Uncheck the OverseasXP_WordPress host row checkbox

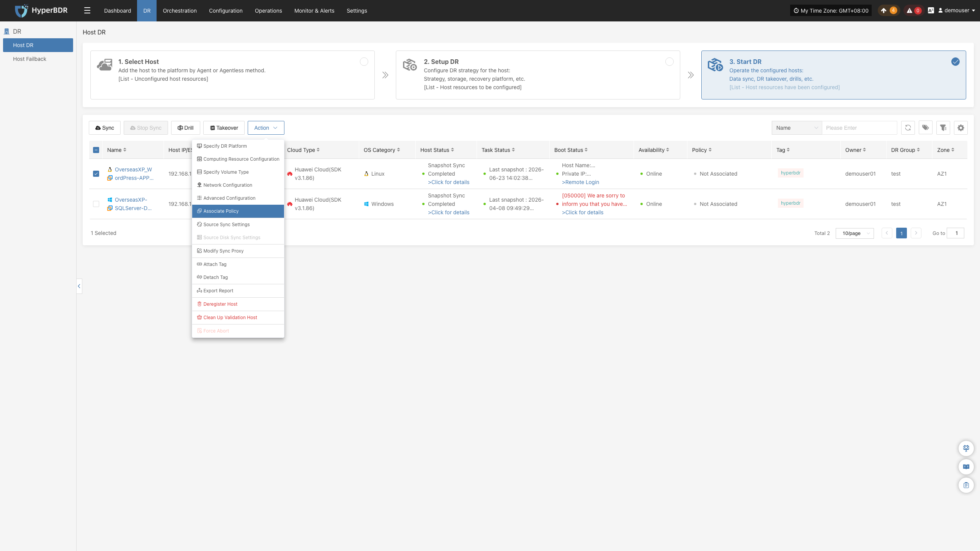click(x=96, y=174)
